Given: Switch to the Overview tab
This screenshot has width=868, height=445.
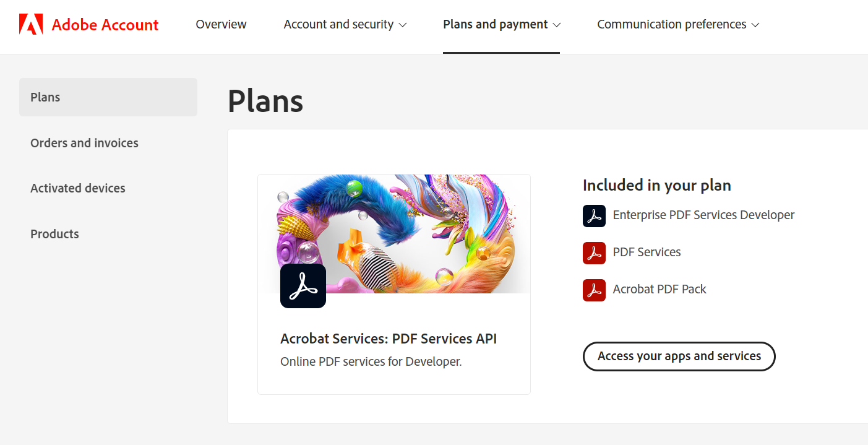Looking at the screenshot, I should (221, 24).
